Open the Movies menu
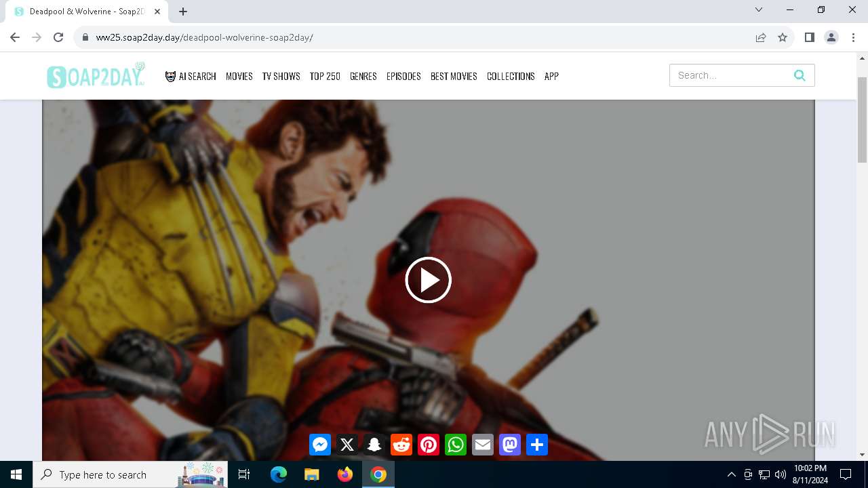Screen dimensions: 868x488 tap(239, 76)
